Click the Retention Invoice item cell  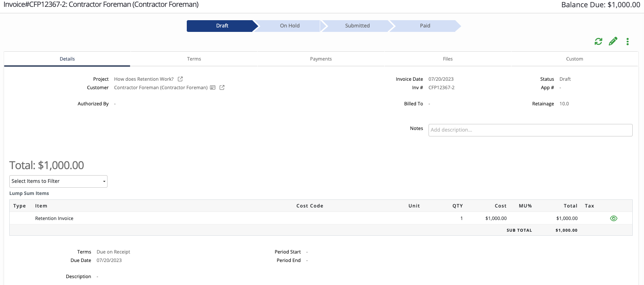pyautogui.click(x=54, y=218)
